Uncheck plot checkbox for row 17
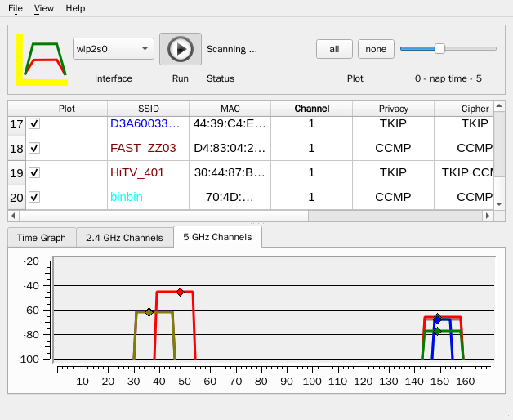Screen dimensions: 513x420 coord(34,124)
